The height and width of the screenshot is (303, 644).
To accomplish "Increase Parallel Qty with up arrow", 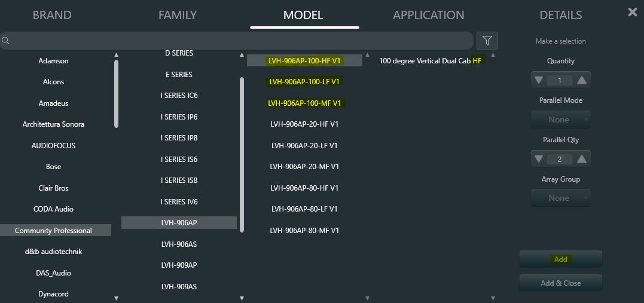I will (582, 159).
